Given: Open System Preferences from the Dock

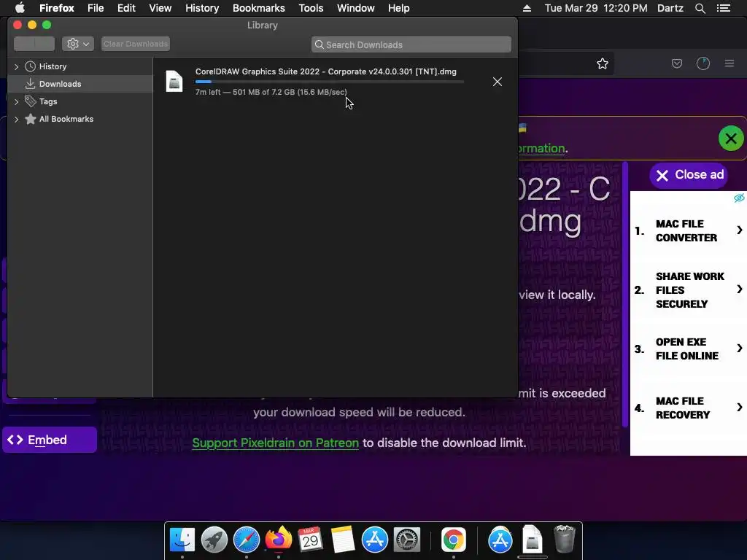Looking at the screenshot, I should [407, 540].
